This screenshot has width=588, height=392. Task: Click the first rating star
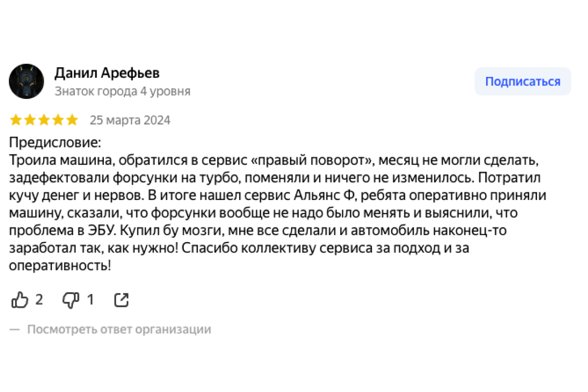(x=16, y=120)
